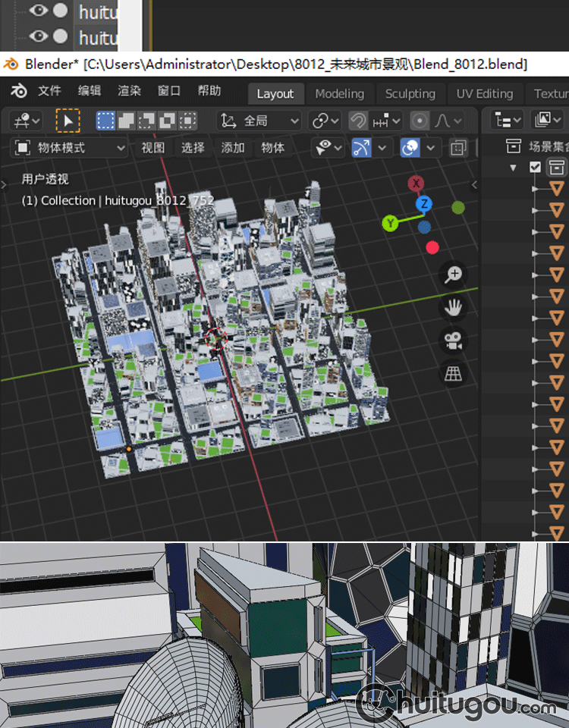Screen dimensions: 569x728
Task: Select the Tweak cursor tool icon
Action: [x=68, y=121]
